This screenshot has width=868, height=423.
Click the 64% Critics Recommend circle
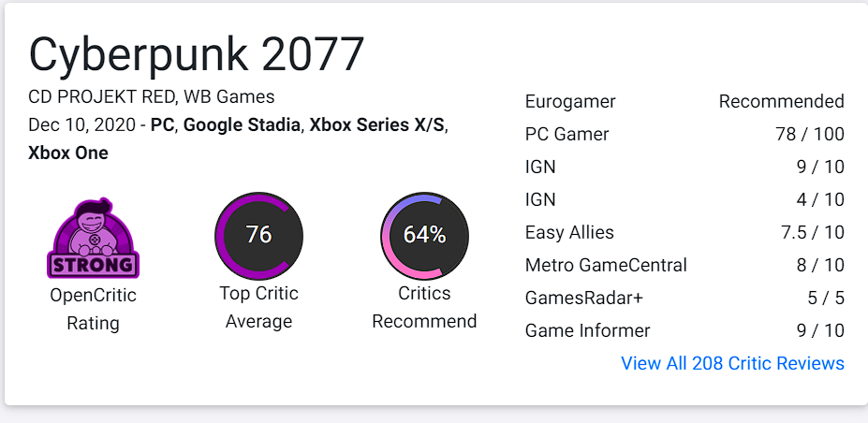[424, 236]
